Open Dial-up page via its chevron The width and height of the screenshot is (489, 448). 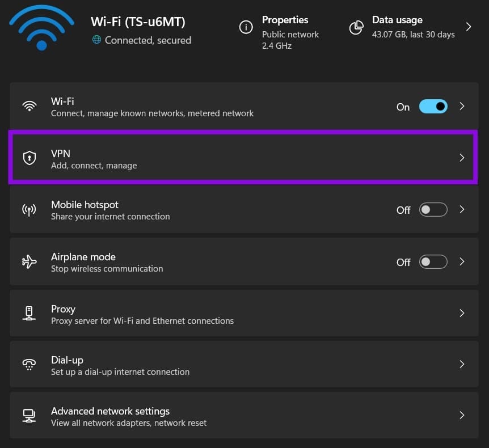coord(462,364)
